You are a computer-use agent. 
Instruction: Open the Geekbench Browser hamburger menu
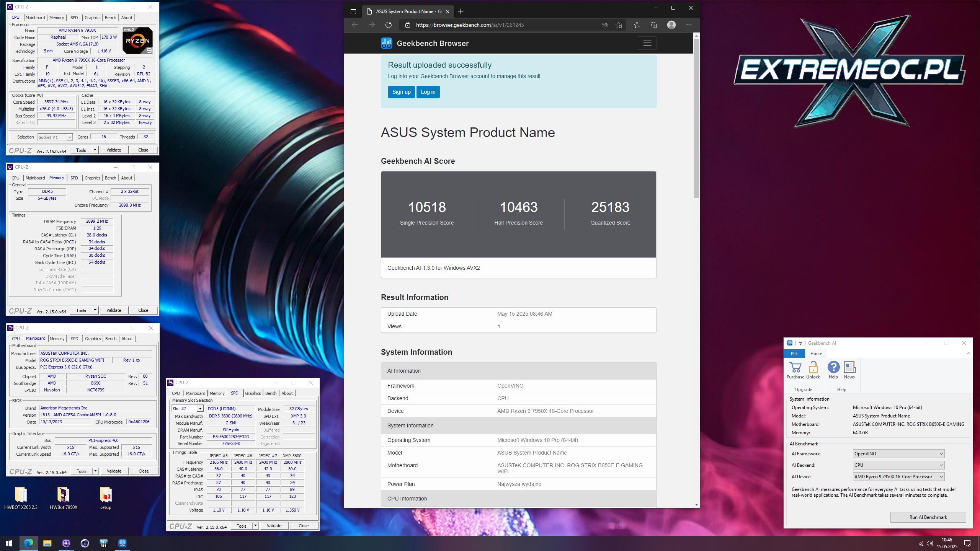point(647,43)
